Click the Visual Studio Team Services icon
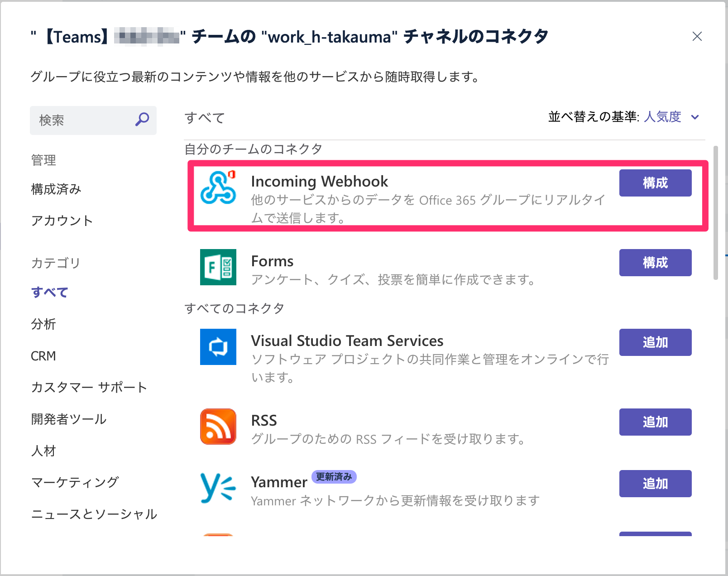 coord(218,347)
